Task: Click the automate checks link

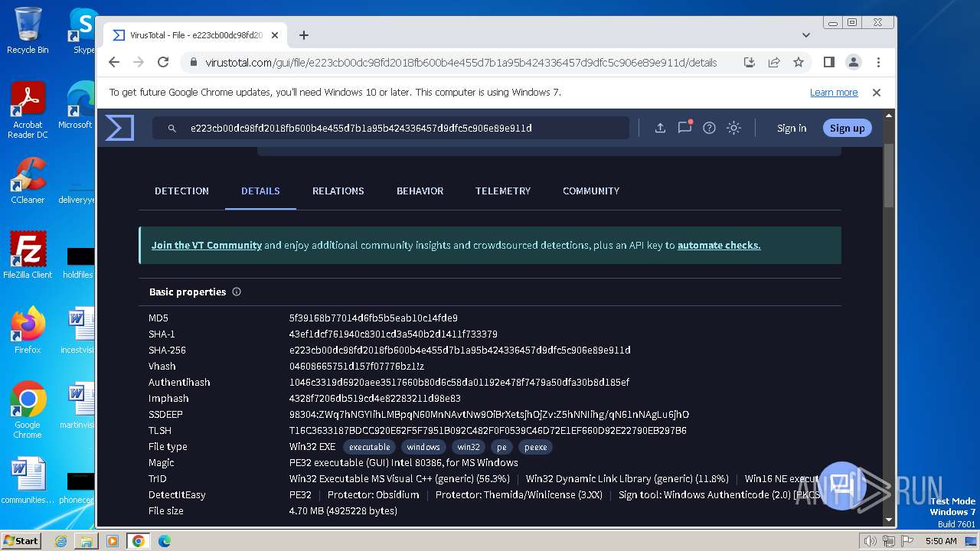Action: [x=719, y=246]
